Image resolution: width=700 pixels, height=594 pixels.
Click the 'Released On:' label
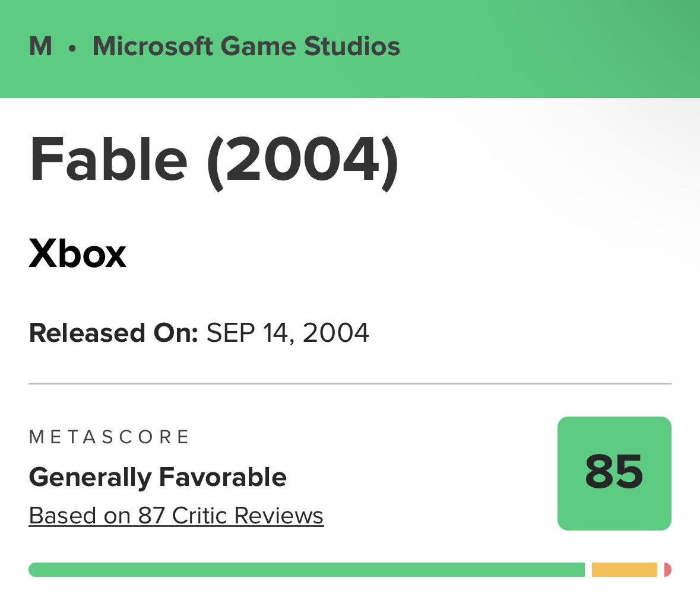pos(113,333)
